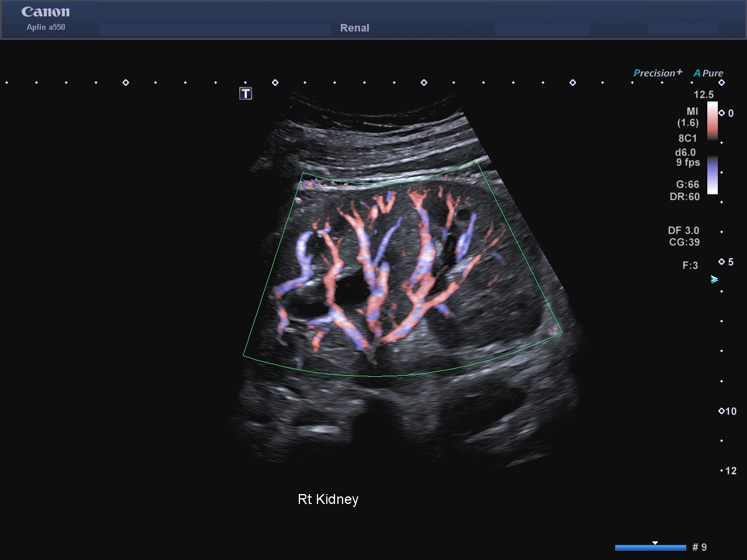Viewport: 747px width, 560px height.
Task: Click the 12.5 color velocity scale value
Action: pyautogui.click(x=703, y=94)
